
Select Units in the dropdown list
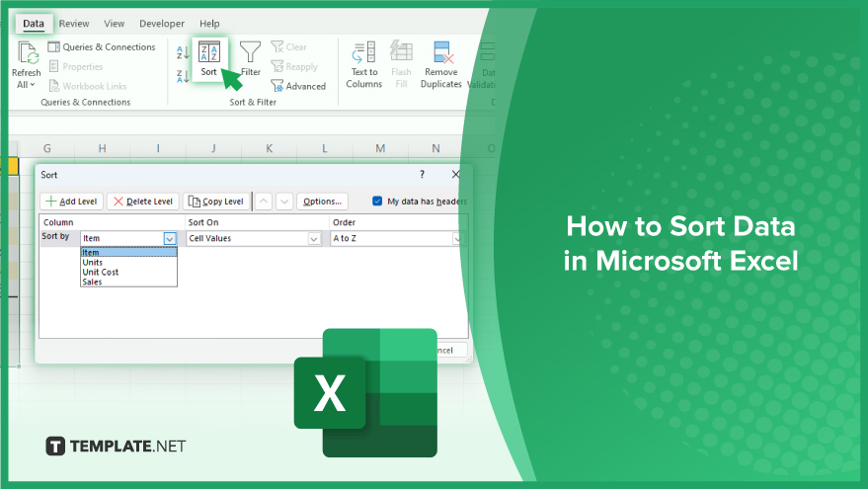128,263
